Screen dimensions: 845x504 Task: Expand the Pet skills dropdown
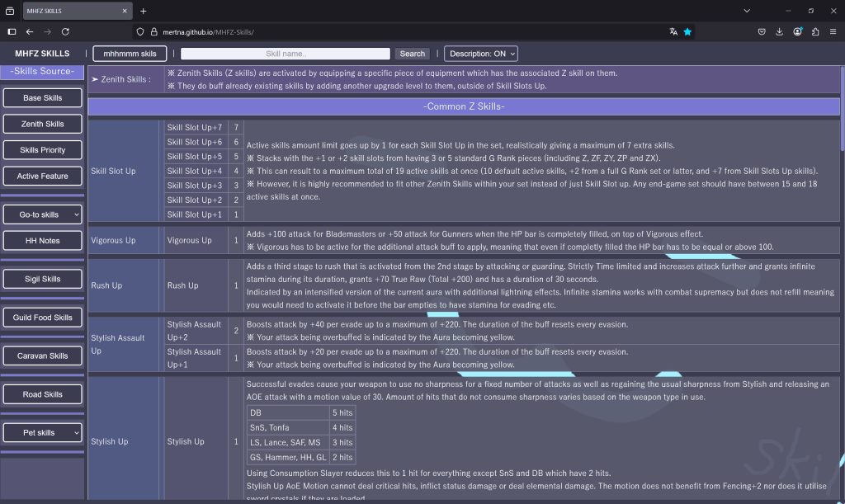pyautogui.click(x=43, y=432)
